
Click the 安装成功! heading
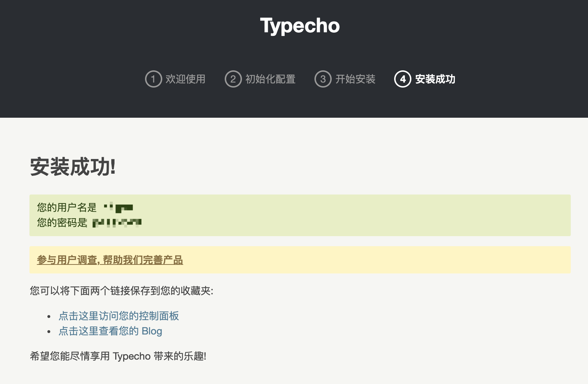pyautogui.click(x=73, y=167)
